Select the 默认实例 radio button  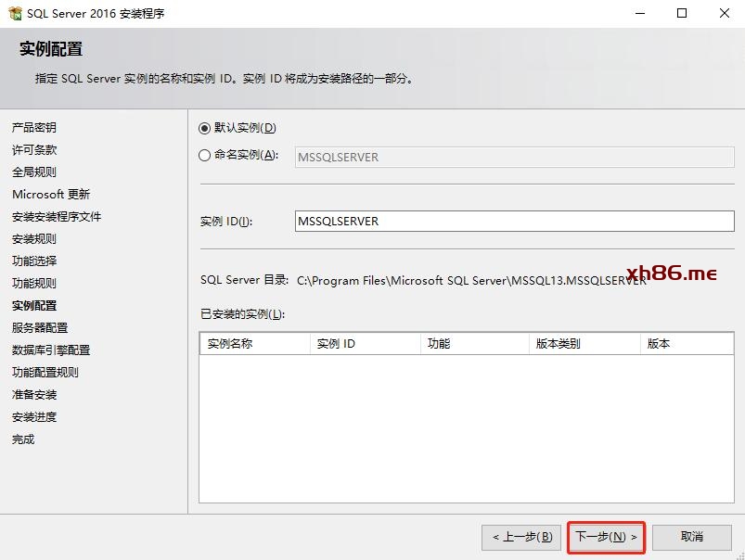(x=205, y=128)
